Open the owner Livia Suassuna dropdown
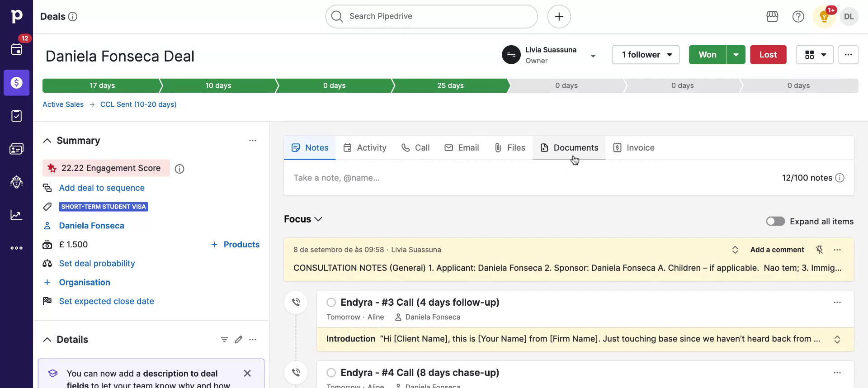This screenshot has height=388, width=868. tap(593, 56)
